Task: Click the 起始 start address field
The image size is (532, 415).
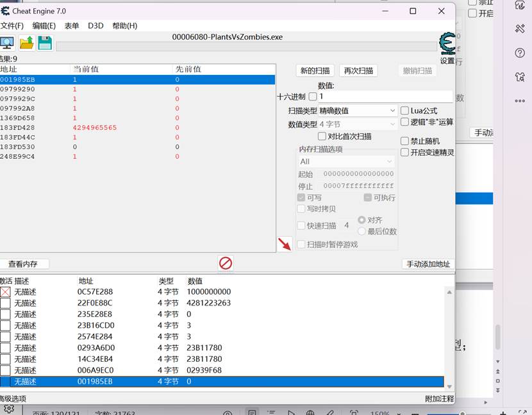Action: coord(358,174)
